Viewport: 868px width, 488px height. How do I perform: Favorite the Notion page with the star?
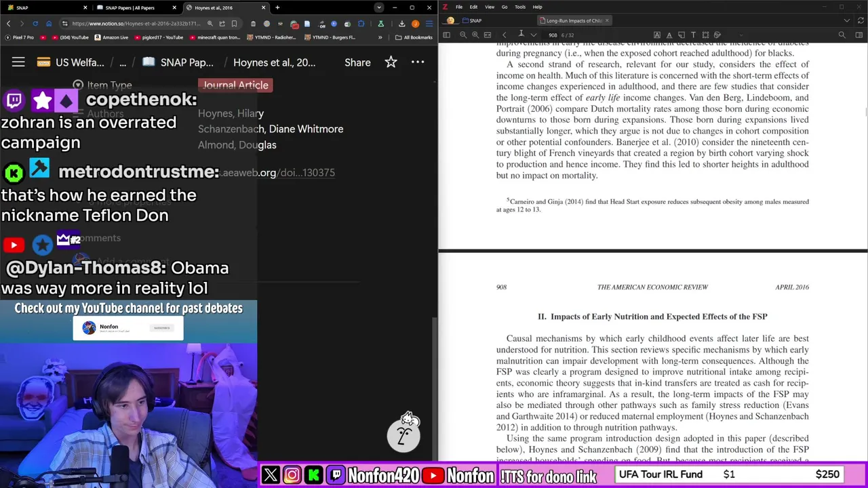click(391, 62)
